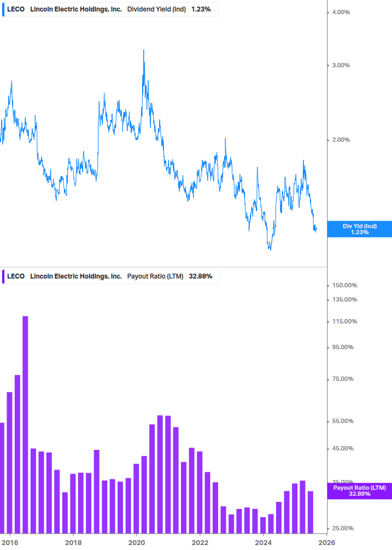Click the 4.00% axis label
The height and width of the screenshot is (550, 392).
tap(341, 12)
